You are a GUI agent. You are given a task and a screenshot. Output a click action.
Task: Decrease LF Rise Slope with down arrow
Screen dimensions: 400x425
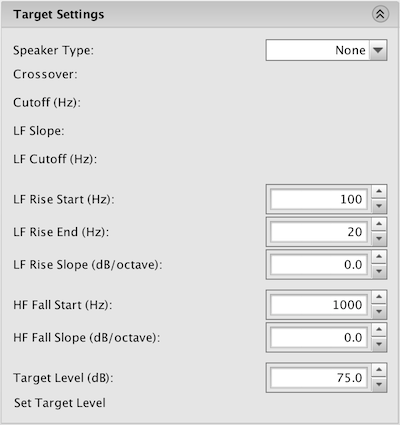tap(379, 272)
